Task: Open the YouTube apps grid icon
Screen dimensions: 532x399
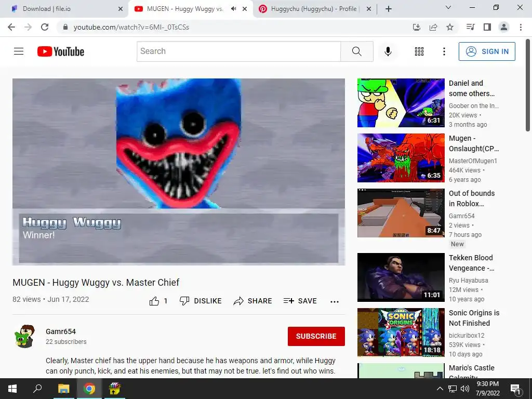Action: 419,51
